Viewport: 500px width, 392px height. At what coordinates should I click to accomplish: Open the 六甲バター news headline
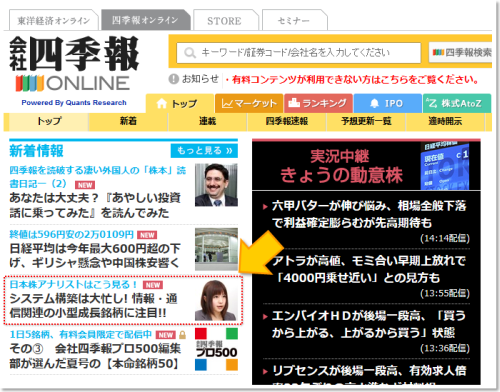(x=369, y=214)
